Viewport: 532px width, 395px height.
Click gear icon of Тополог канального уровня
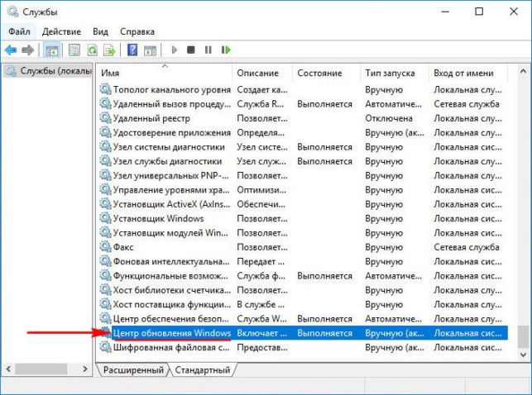coord(105,90)
